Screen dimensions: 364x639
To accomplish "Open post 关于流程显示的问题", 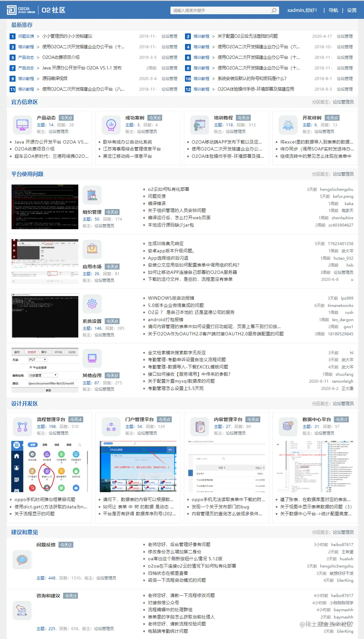I will (x=35, y=514).
